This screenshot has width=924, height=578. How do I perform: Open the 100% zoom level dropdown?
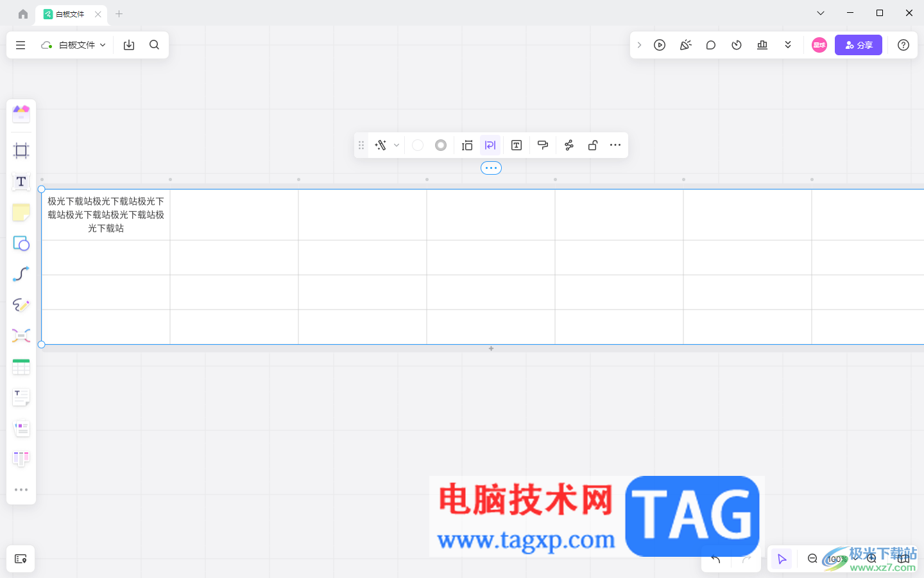tap(841, 559)
